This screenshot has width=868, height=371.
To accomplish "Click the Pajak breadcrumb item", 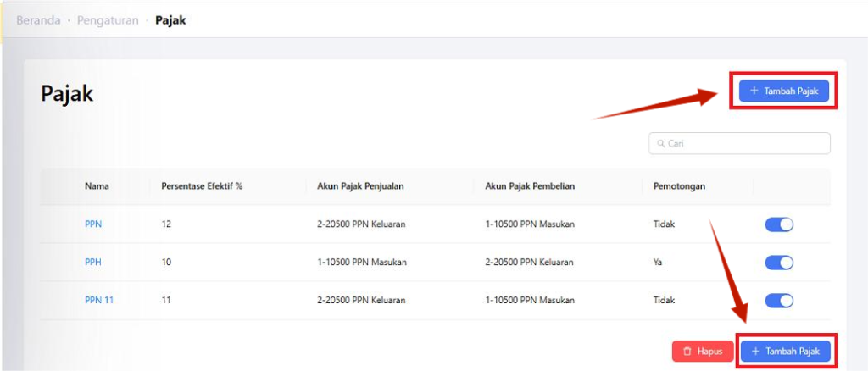I will tap(170, 21).
